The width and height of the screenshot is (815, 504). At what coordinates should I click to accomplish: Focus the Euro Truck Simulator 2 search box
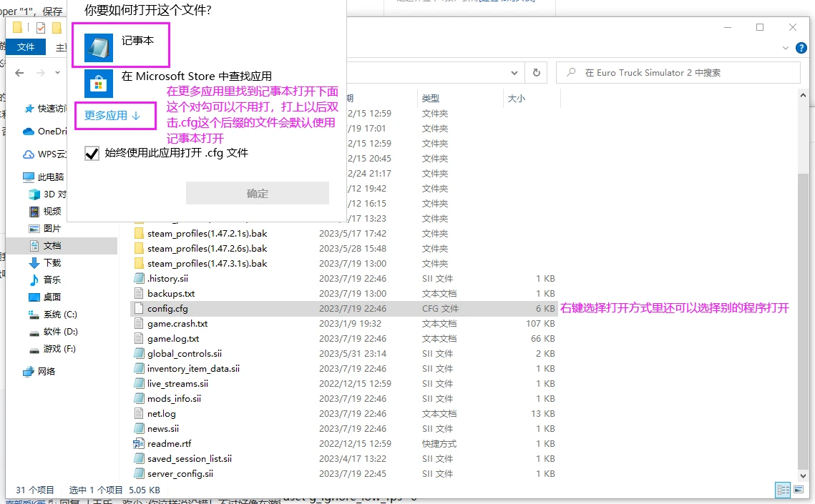pyautogui.click(x=678, y=73)
